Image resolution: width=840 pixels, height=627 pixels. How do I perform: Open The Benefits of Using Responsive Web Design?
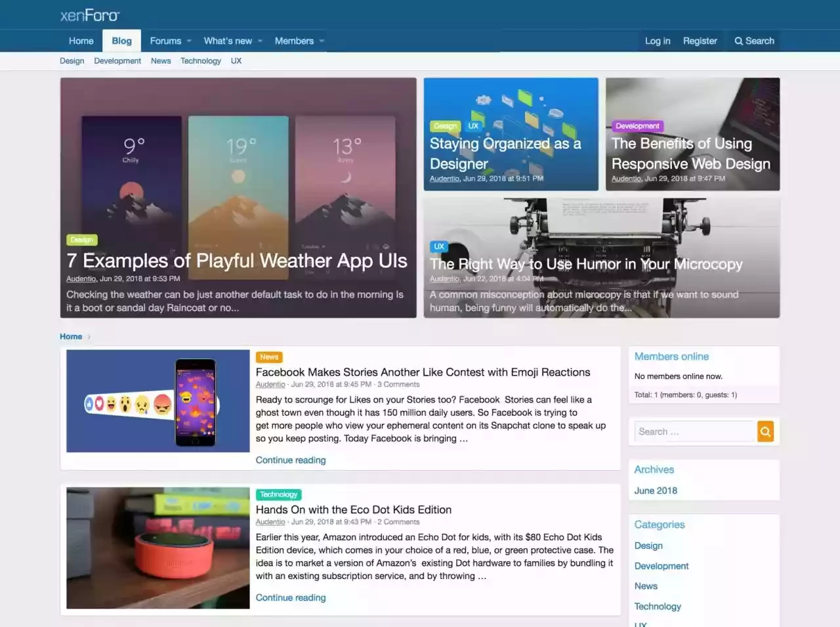pos(691,154)
